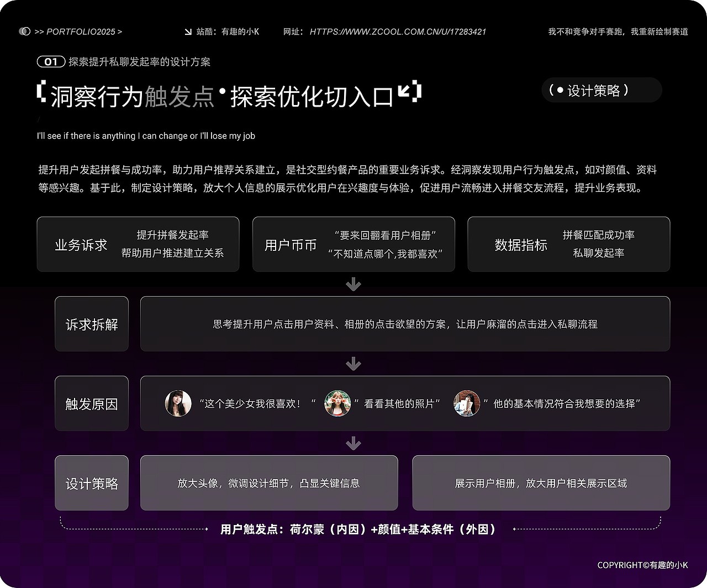Click the 设计策略 label box in bottom row
Viewport: 707px width, 588px height.
pos(92,483)
